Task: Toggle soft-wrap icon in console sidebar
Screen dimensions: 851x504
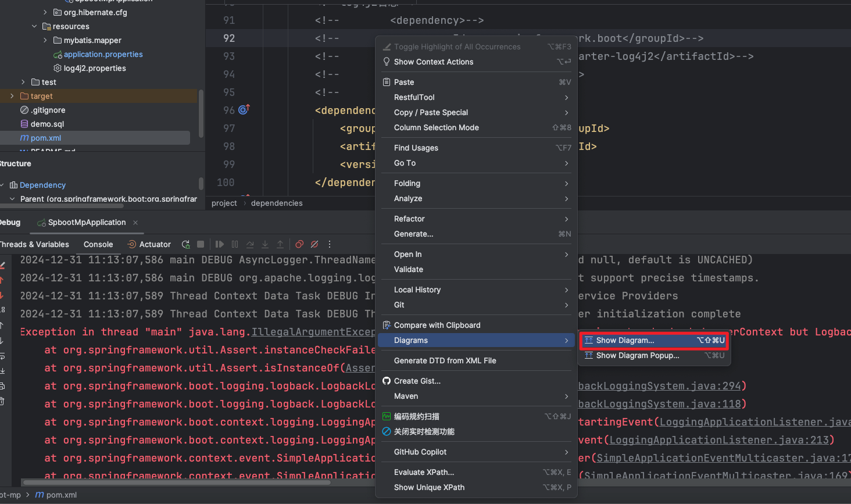Action: (2, 356)
